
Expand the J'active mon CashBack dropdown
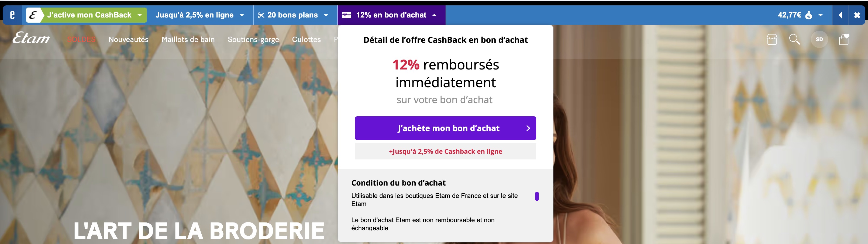pyautogui.click(x=140, y=15)
